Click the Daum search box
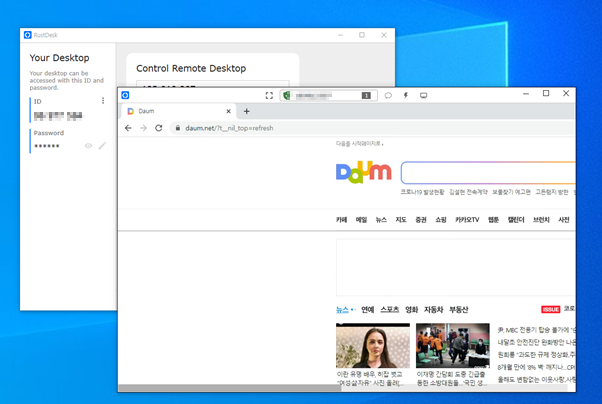This screenshot has width=602, height=404. (488, 173)
